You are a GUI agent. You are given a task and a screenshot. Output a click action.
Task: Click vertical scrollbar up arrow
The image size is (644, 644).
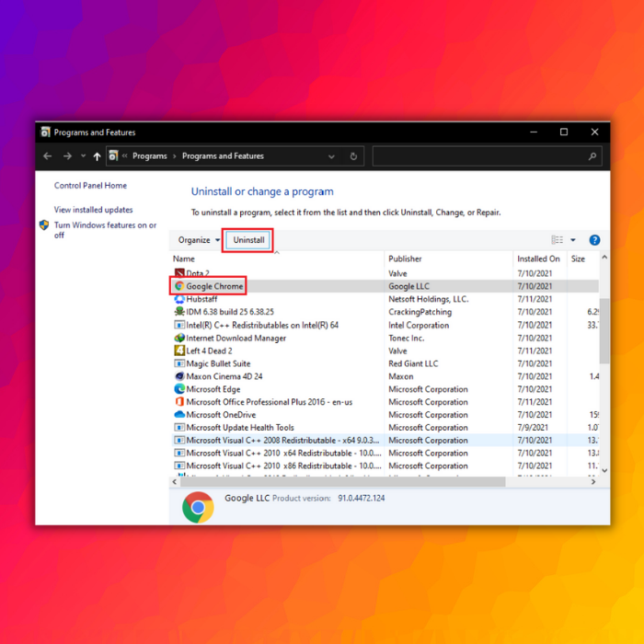click(604, 258)
